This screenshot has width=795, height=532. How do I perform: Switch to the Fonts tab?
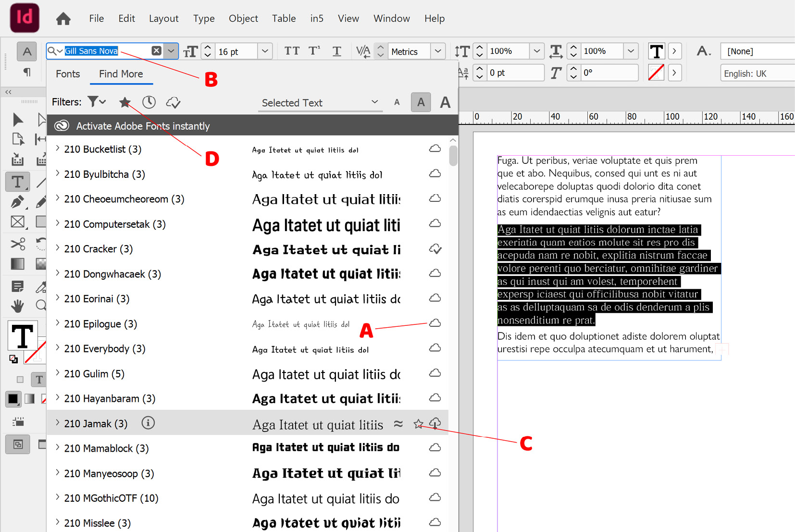pos(68,74)
